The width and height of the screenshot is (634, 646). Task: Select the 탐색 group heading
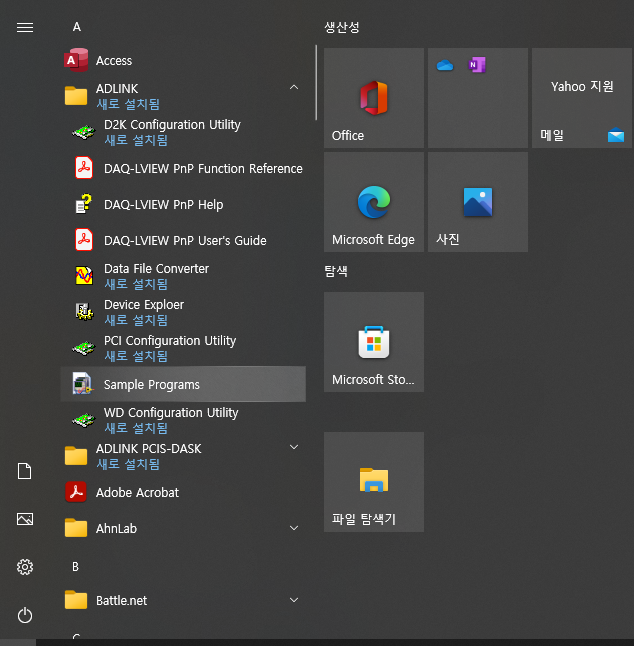(336, 271)
